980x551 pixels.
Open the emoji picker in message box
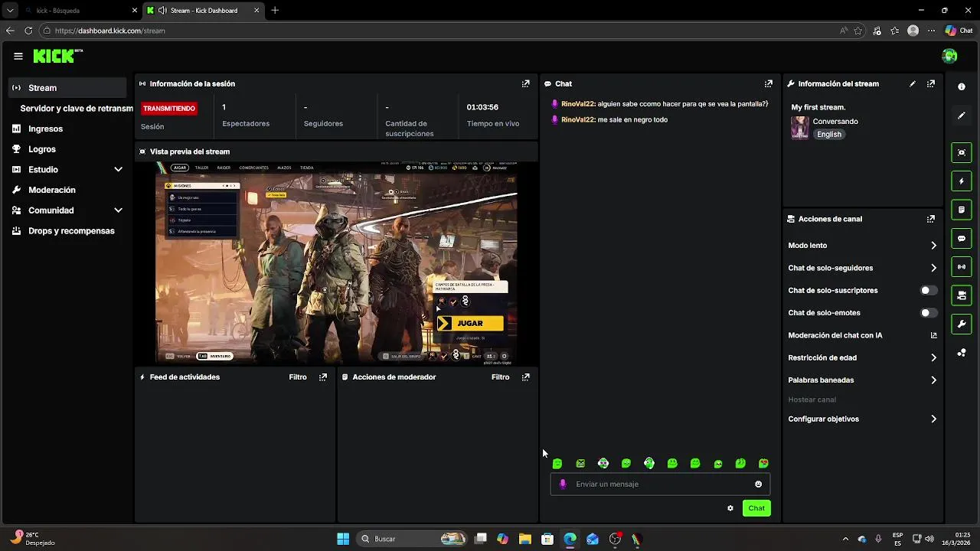pyautogui.click(x=758, y=484)
